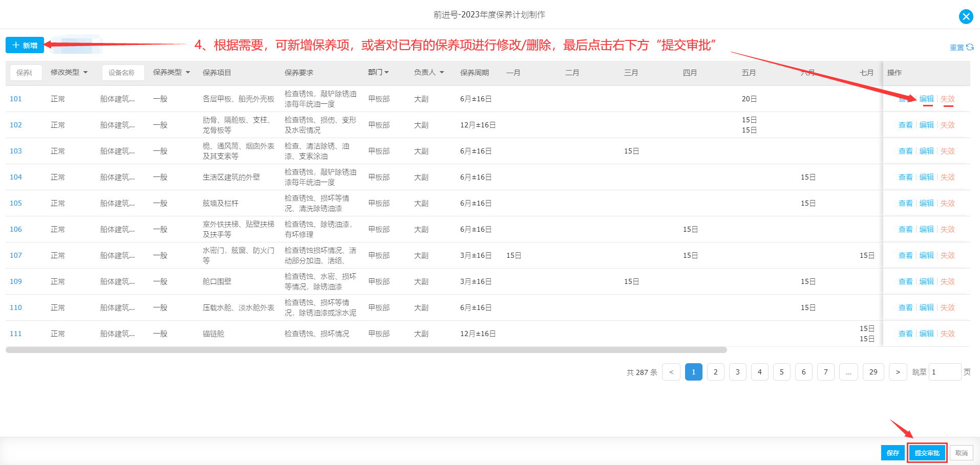
Task: Click the 保存 save button
Action: pyautogui.click(x=893, y=453)
